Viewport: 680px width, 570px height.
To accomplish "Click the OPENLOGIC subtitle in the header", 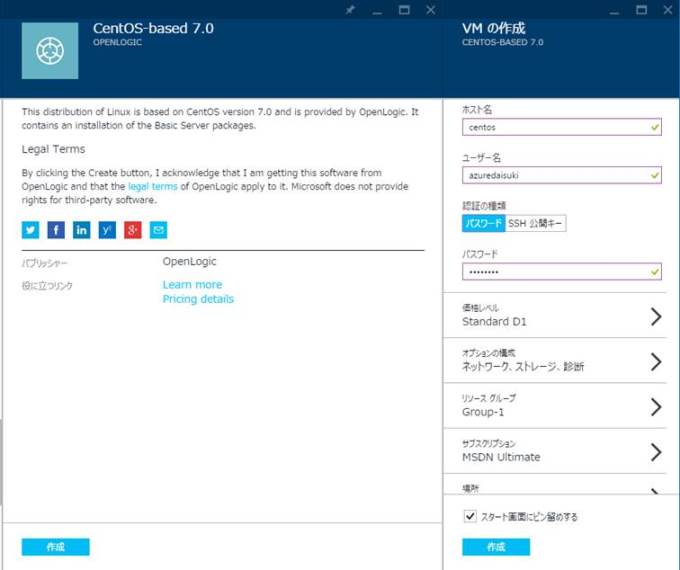I will tap(117, 42).
